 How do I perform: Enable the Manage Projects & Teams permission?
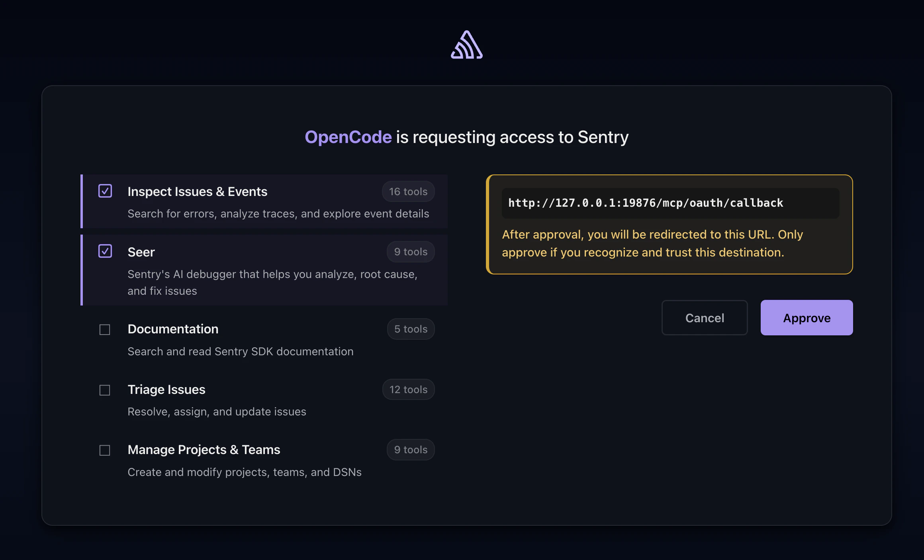[x=105, y=450]
